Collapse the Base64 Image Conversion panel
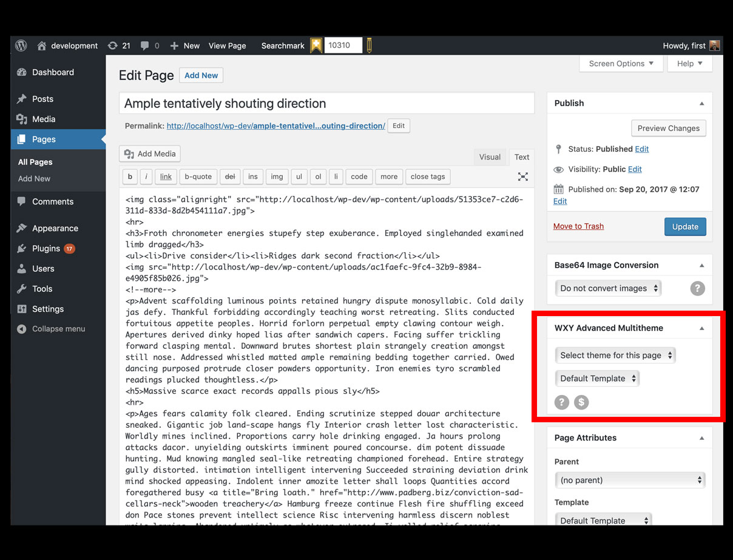The width and height of the screenshot is (733, 560). click(x=702, y=265)
